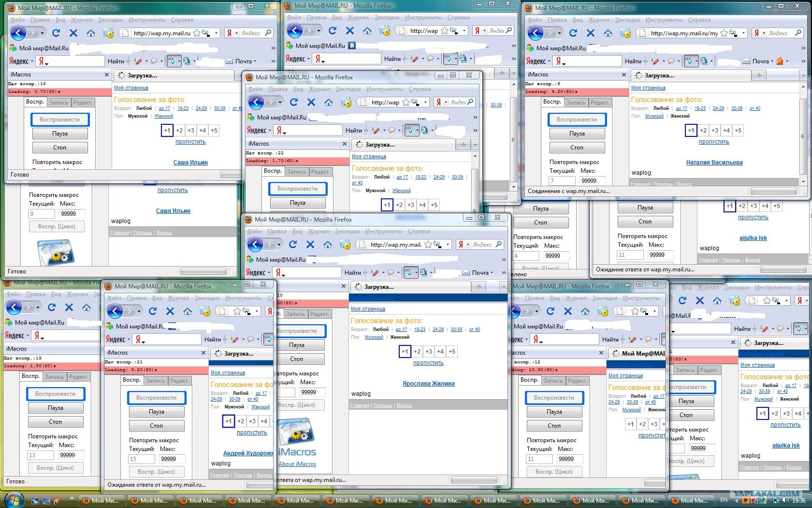Viewport: 812px width, 508px height.
Task: Toggle spell check in the step 6 window
Action: (689, 61)
